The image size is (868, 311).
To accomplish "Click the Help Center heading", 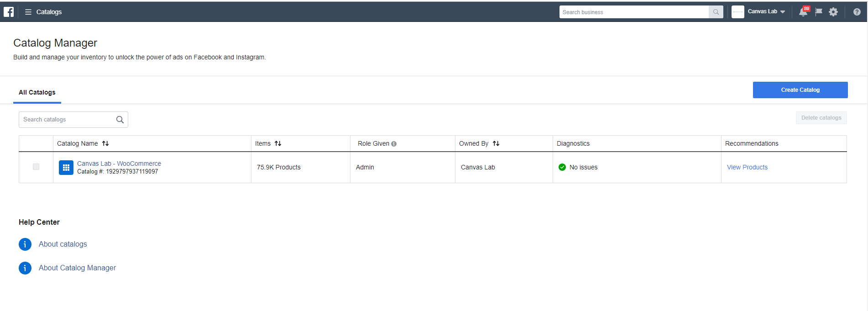I will point(39,222).
